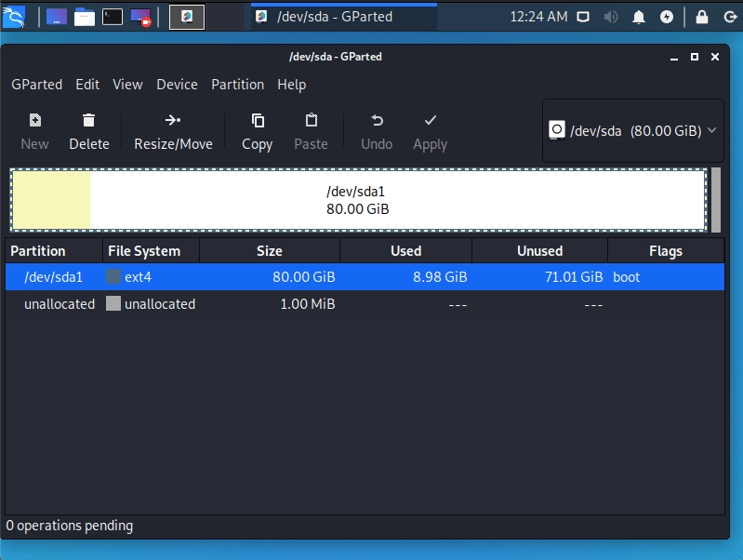Click the Apply checkmark icon

(x=430, y=121)
